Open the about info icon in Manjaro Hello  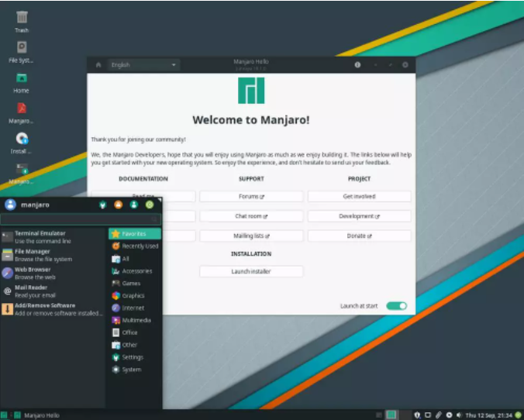point(357,65)
